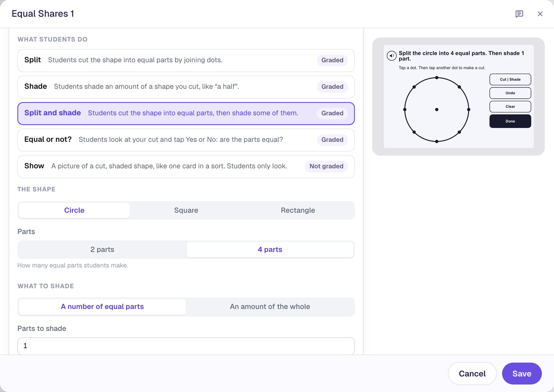The width and height of the screenshot is (554, 392).
Task: Click Done in the preview
Action: click(x=510, y=121)
